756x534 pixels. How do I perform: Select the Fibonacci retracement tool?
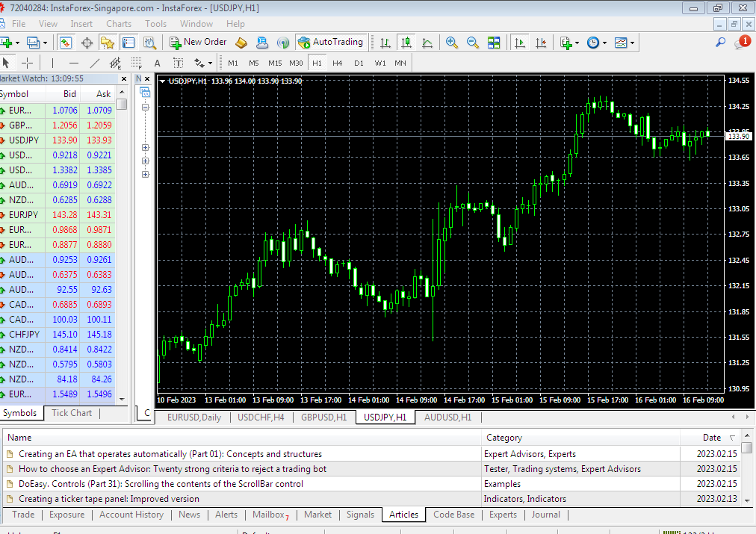coord(137,63)
